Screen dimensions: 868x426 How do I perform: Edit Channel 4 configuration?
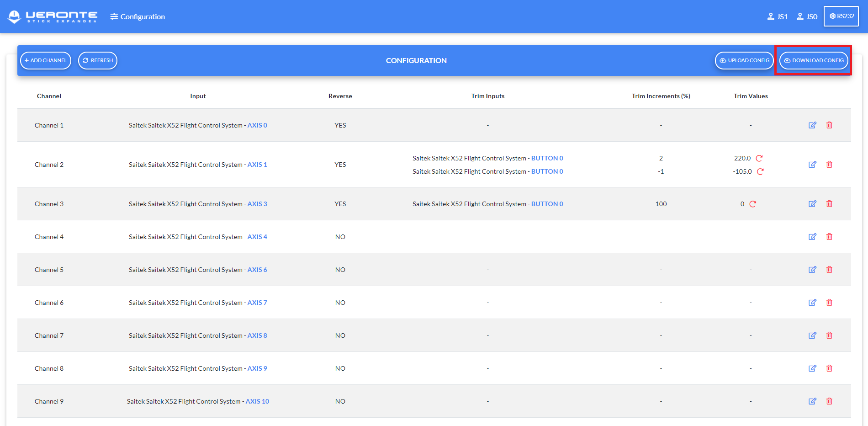[812, 237]
